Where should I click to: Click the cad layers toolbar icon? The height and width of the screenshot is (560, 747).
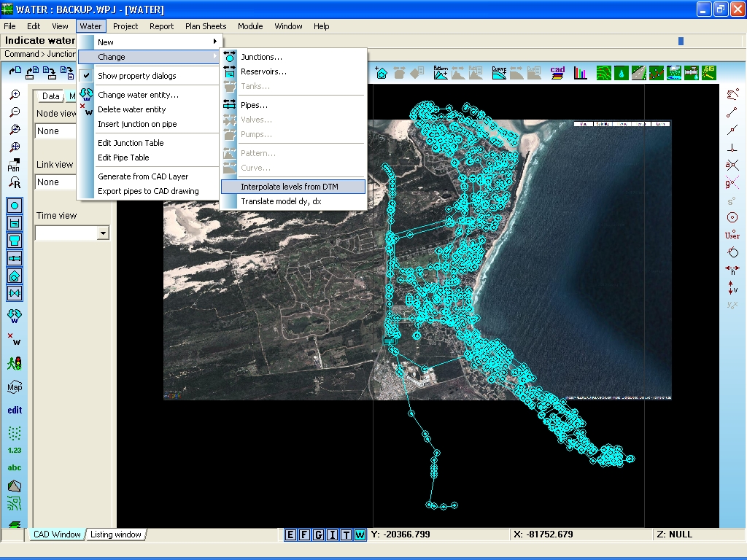click(x=557, y=73)
